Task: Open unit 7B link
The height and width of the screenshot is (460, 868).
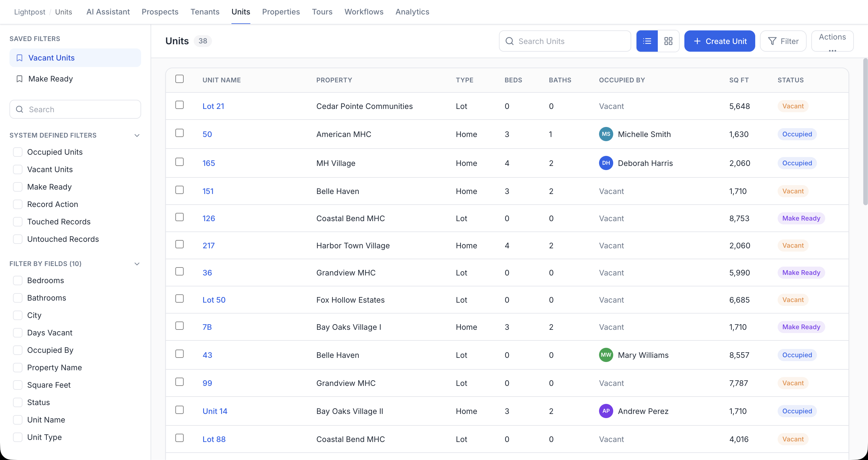Action: click(x=207, y=327)
